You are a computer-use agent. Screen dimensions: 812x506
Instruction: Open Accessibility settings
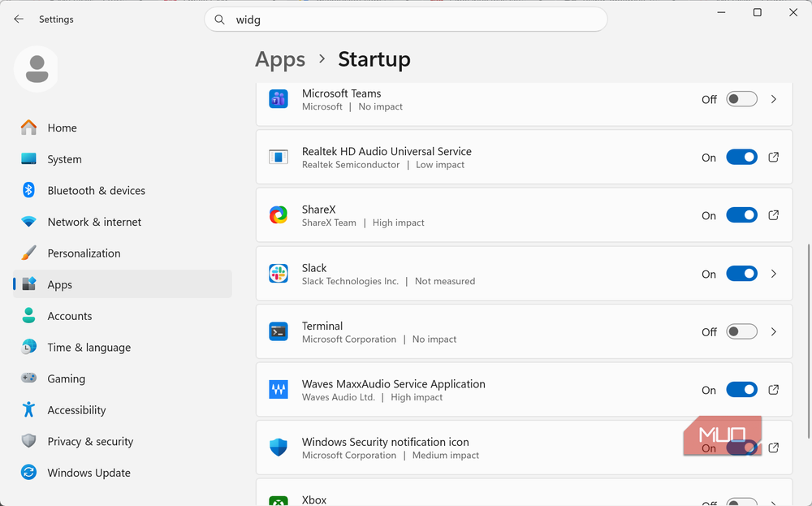pyautogui.click(x=123, y=409)
